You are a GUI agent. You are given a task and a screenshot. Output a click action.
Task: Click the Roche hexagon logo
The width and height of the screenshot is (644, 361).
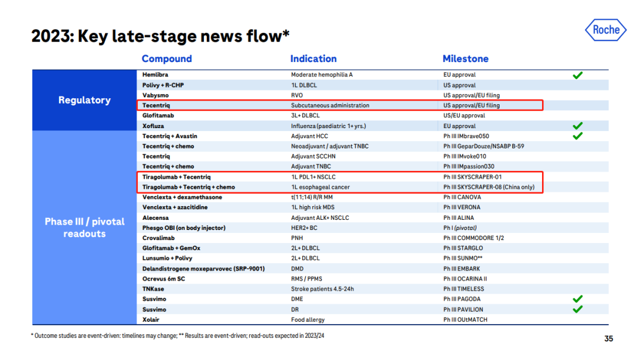(x=605, y=30)
